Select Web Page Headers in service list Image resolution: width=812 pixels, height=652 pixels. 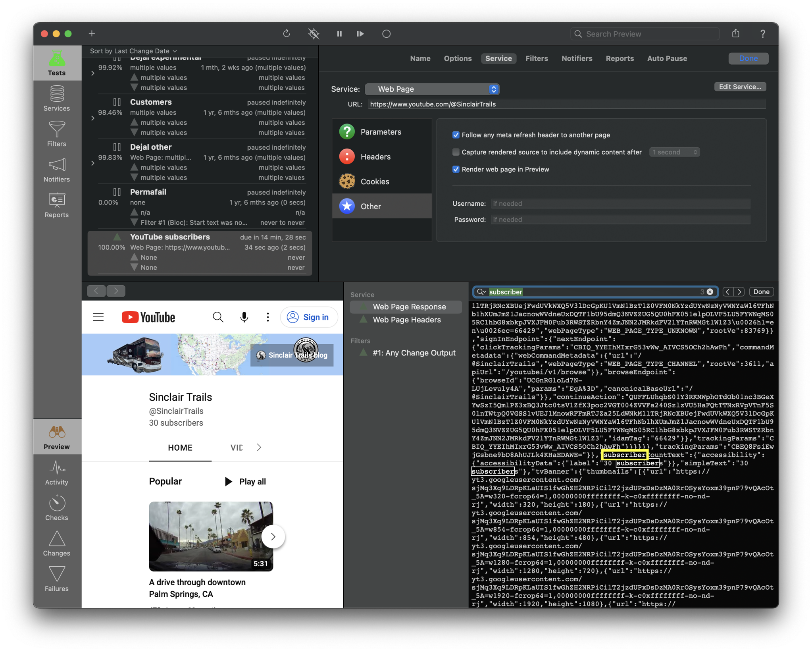tap(406, 320)
